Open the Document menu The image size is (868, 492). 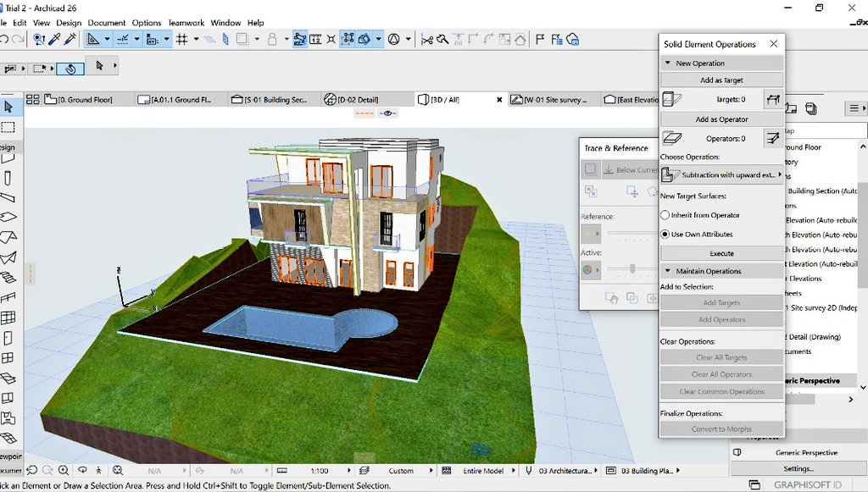106,23
